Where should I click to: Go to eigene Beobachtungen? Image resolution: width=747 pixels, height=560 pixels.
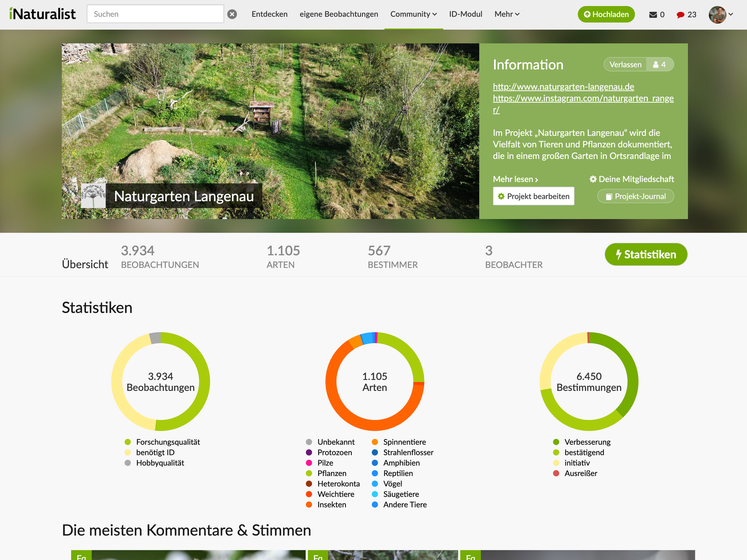(339, 14)
